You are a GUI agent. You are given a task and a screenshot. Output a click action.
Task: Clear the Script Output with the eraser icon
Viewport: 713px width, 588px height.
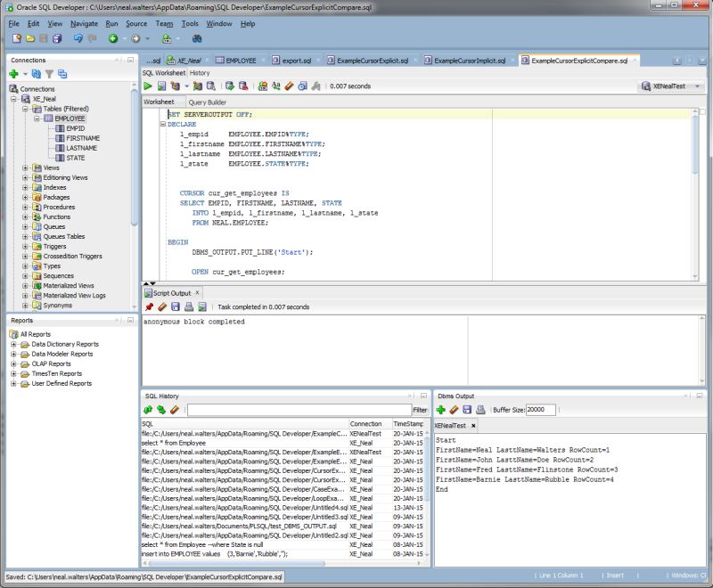click(162, 306)
